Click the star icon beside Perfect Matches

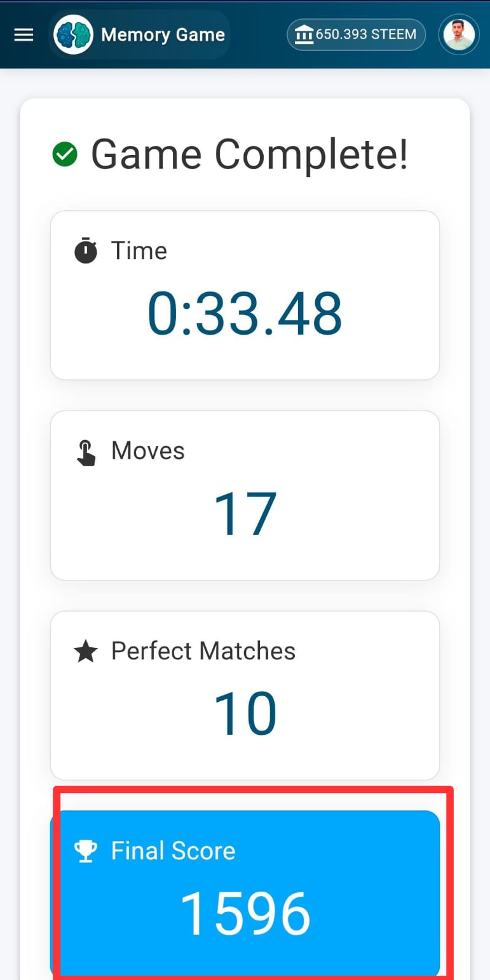tap(86, 651)
